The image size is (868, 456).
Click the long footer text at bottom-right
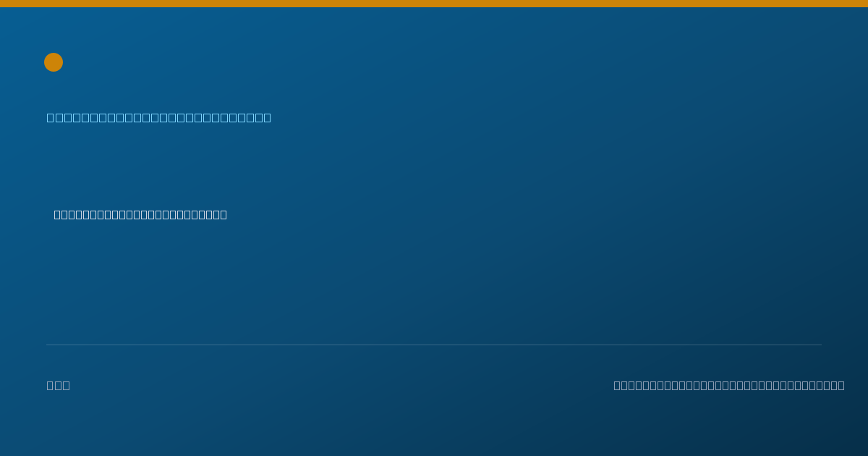(729, 385)
